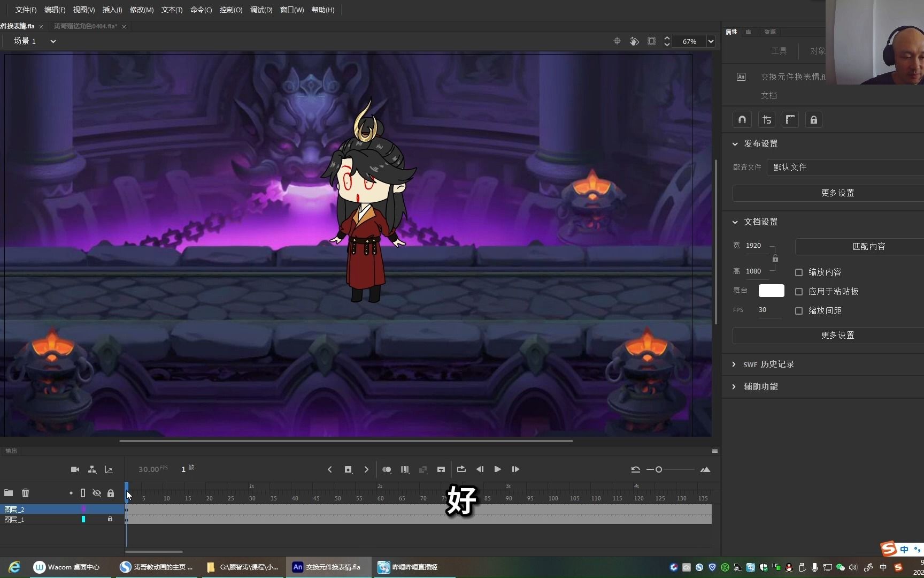
Task: Click the snap magnet icon in properties
Action: [742, 120]
